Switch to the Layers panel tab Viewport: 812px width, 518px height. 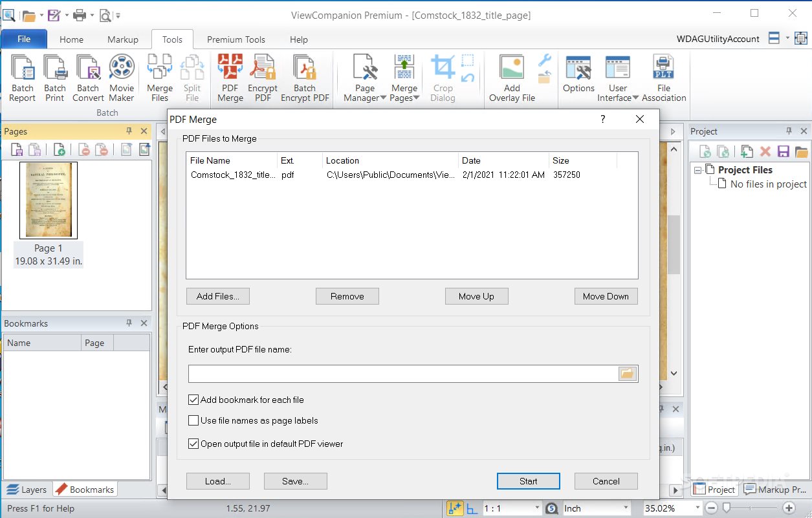(x=27, y=490)
